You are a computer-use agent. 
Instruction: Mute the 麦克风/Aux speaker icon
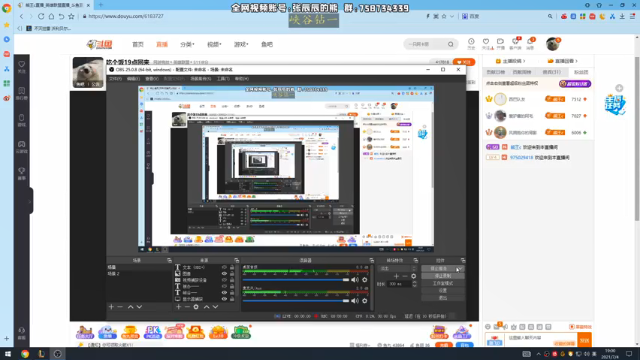point(355,301)
